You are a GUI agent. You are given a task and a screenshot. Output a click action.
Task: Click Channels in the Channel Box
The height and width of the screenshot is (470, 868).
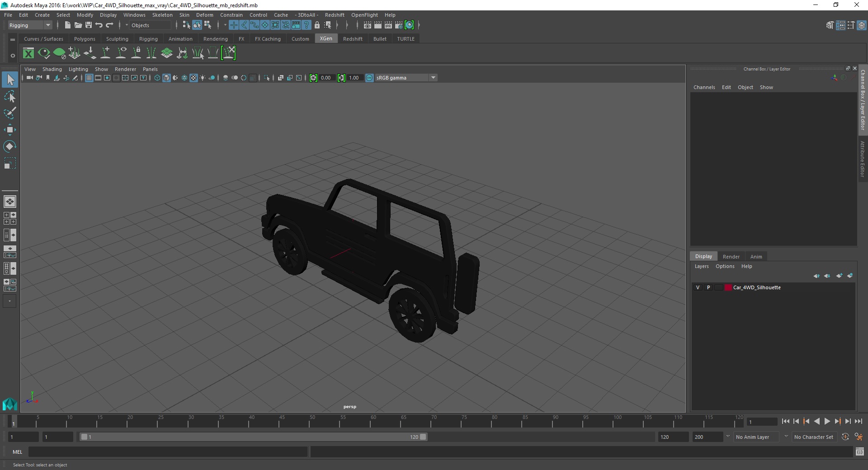pyautogui.click(x=704, y=87)
